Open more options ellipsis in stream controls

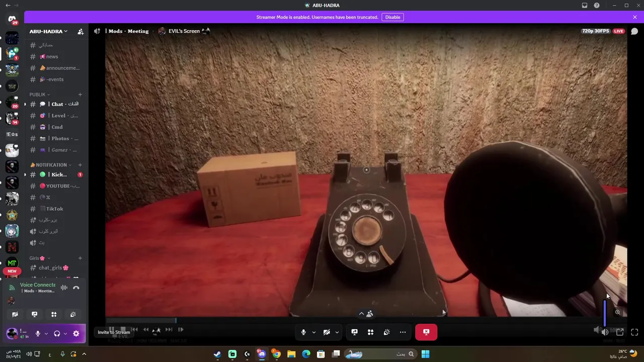[x=403, y=332]
